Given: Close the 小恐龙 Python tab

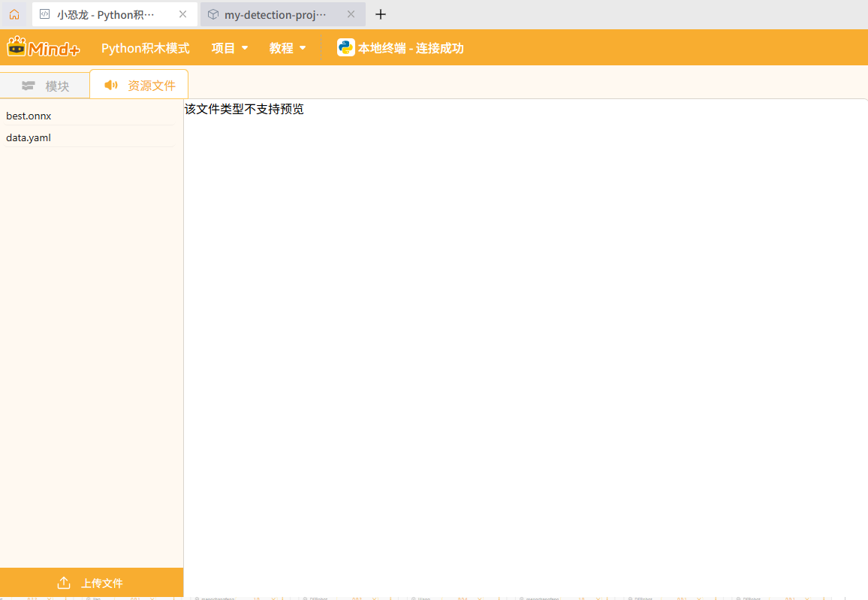Looking at the screenshot, I should 182,14.
